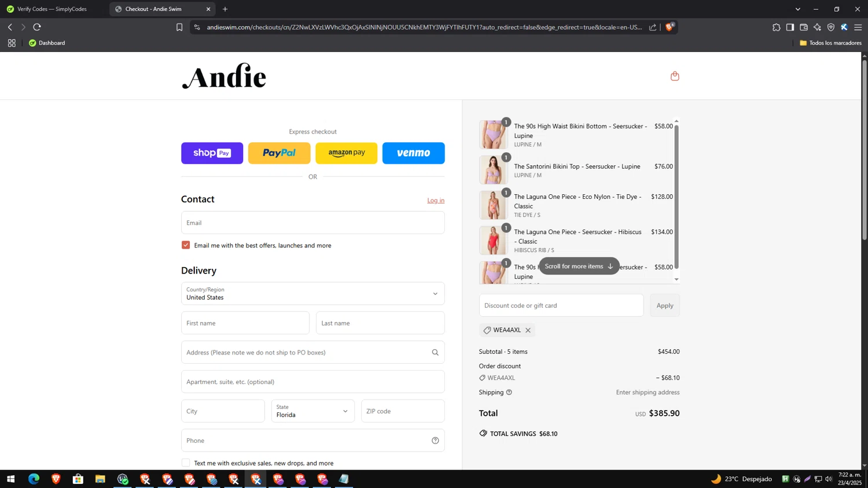Click the order items list scrollbar
This screenshot has height=488, width=868.
point(676,197)
